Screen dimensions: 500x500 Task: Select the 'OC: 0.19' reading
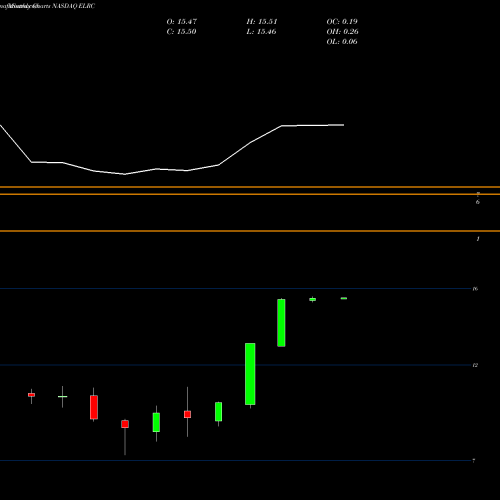[x=342, y=22]
